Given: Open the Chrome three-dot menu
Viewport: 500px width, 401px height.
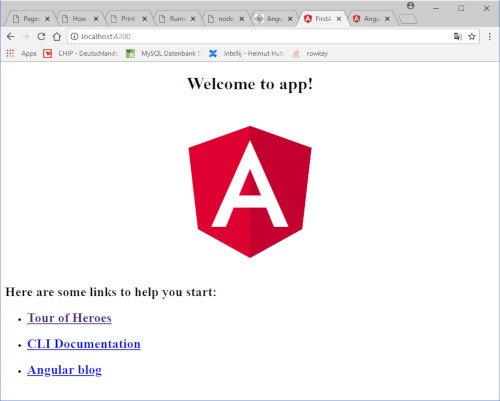Looking at the screenshot, I should pyautogui.click(x=489, y=36).
